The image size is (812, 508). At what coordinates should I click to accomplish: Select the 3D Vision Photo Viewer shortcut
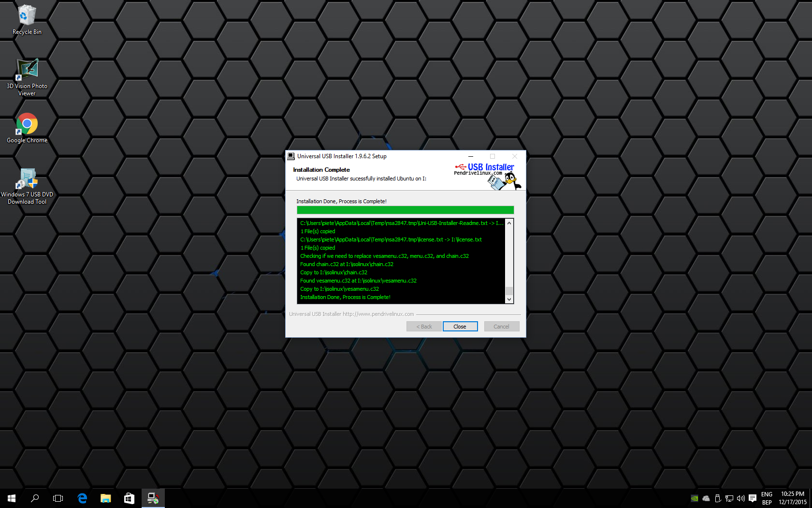(27, 77)
